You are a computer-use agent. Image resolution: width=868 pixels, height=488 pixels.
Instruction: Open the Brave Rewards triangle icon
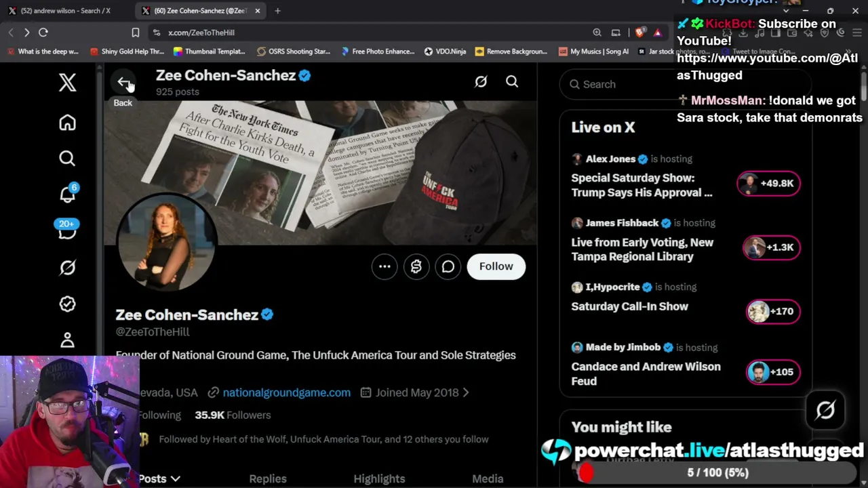[x=657, y=33]
